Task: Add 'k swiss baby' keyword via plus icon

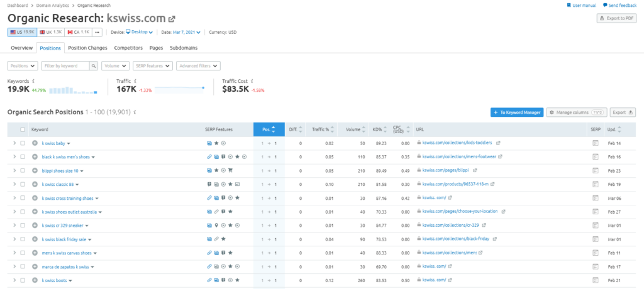Action: [x=35, y=143]
